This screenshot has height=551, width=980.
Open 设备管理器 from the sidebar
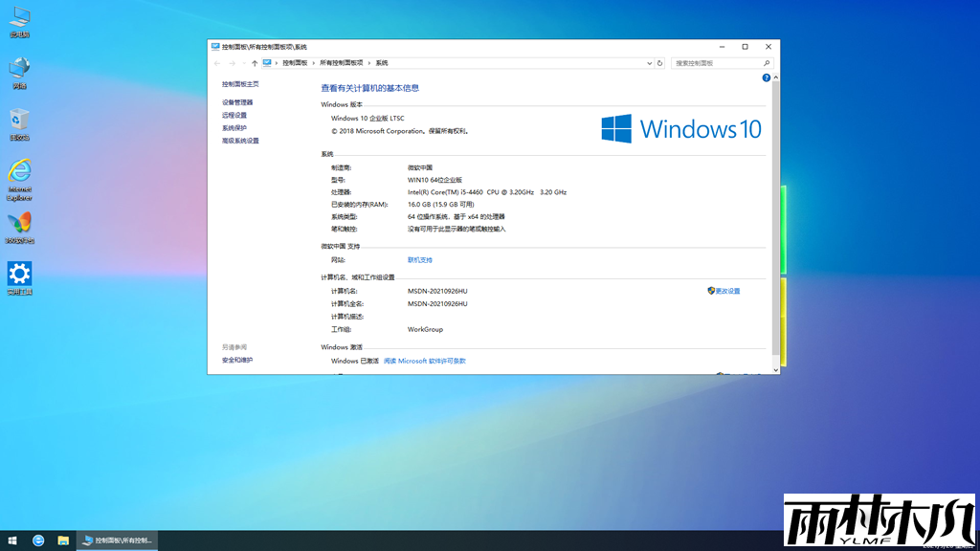pos(235,101)
